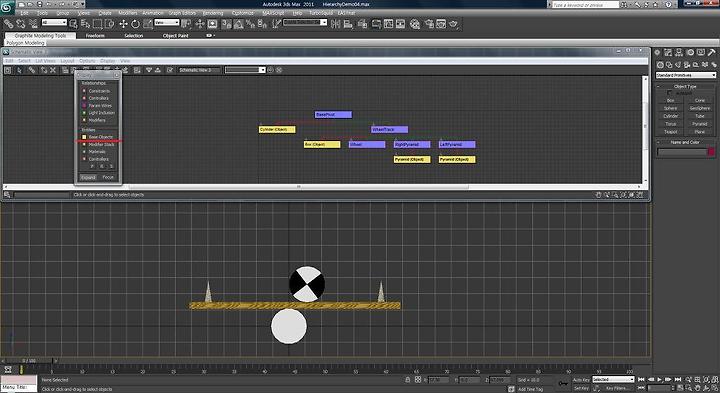Select Lights category in Create panel
The height and width of the screenshot is (393, 720).
click(x=678, y=65)
